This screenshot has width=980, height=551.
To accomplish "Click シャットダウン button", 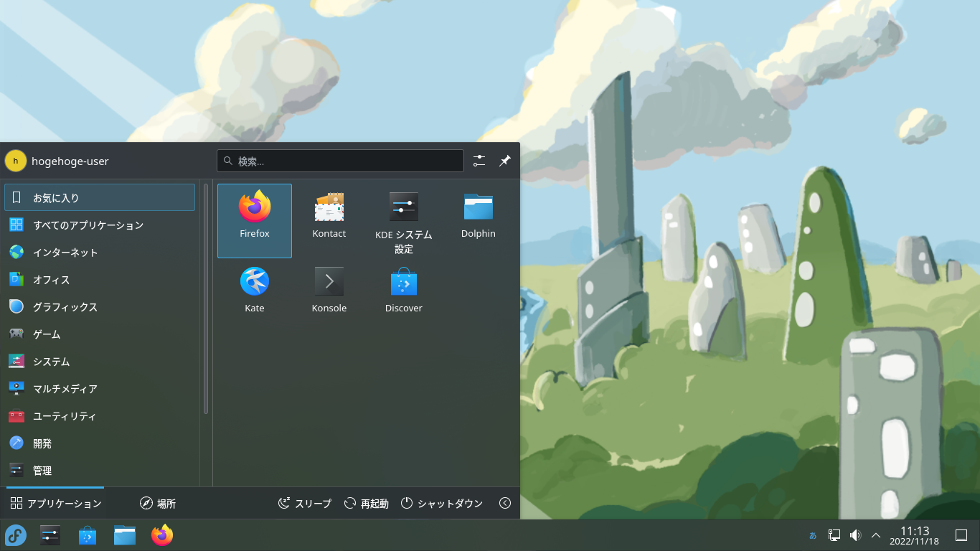I will (442, 503).
